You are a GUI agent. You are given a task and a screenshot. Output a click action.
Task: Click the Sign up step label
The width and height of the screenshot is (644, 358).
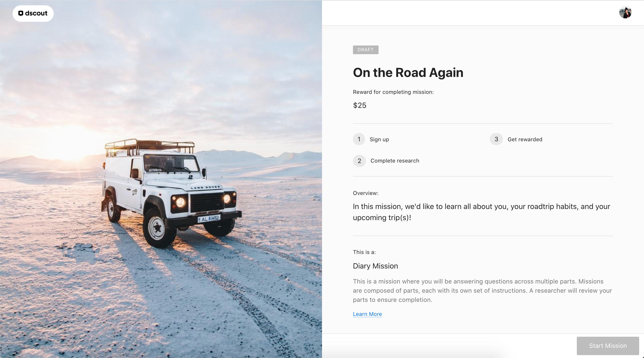[x=379, y=139]
